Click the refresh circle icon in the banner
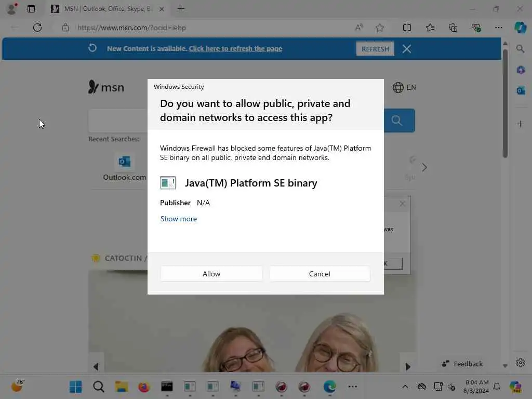Image resolution: width=532 pixels, height=399 pixels. [92, 48]
